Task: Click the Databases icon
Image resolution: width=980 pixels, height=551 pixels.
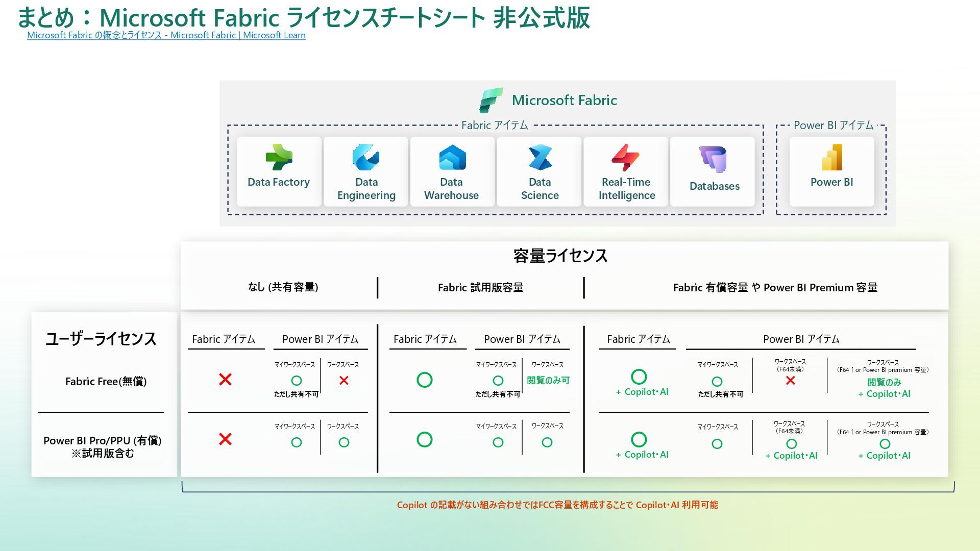Action: pyautogui.click(x=713, y=159)
